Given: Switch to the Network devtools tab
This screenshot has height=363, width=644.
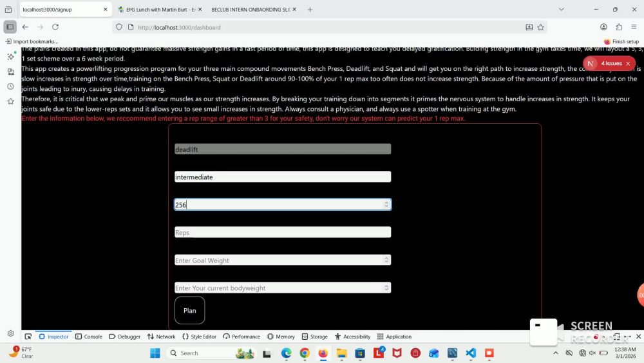Looking at the screenshot, I should 162,337.
